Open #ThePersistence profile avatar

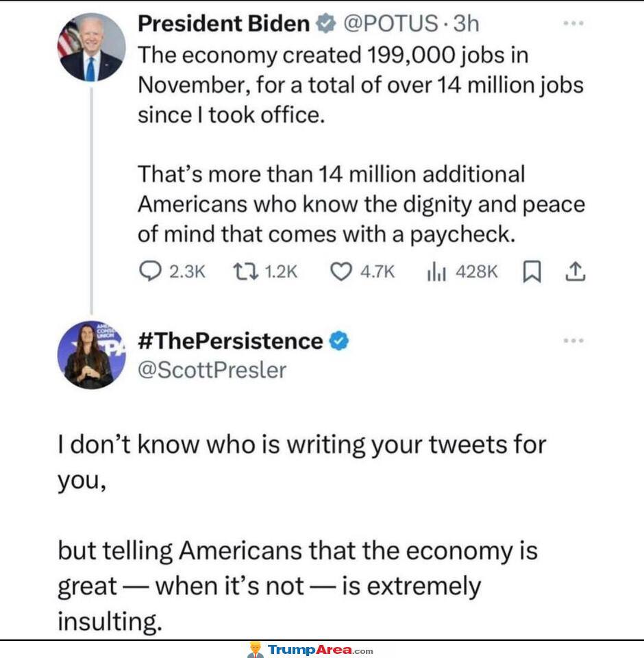91,355
